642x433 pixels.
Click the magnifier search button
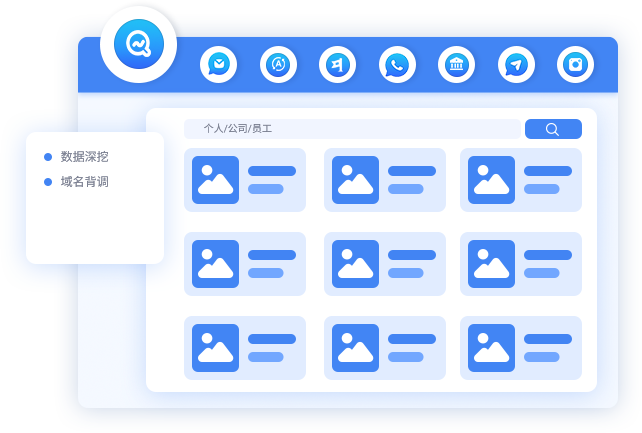[553, 129]
